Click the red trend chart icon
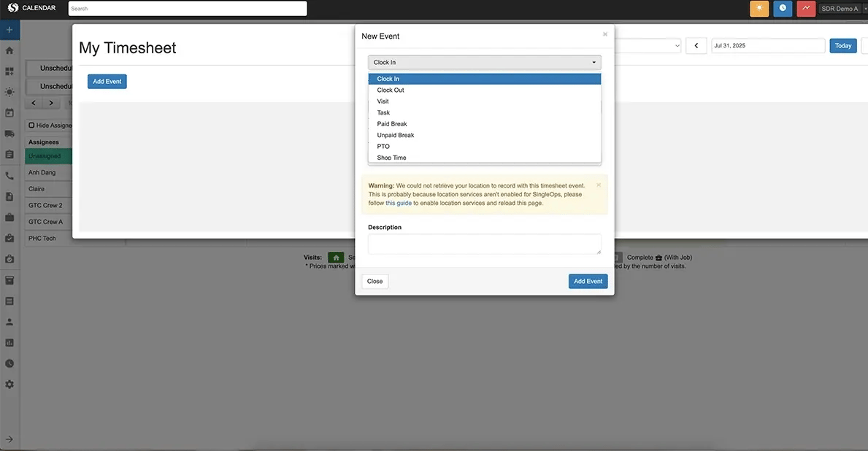 806,8
